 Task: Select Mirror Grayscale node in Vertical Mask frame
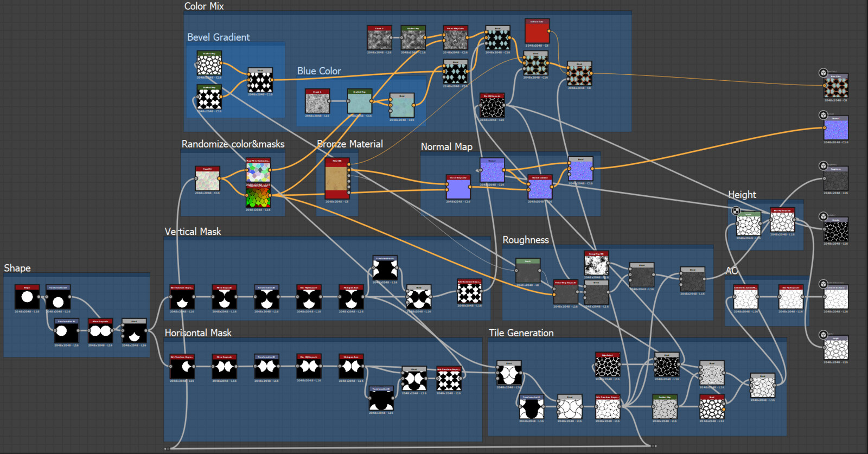[224, 298]
